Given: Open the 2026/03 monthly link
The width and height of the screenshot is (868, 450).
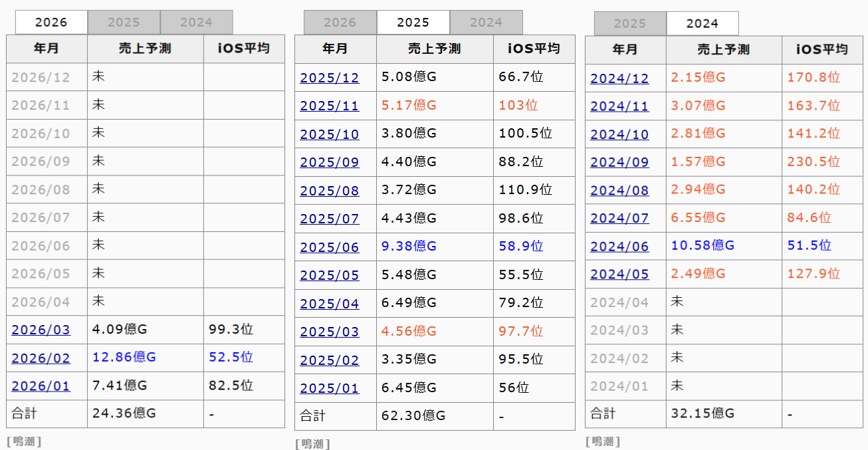Looking at the screenshot, I should (x=41, y=330).
